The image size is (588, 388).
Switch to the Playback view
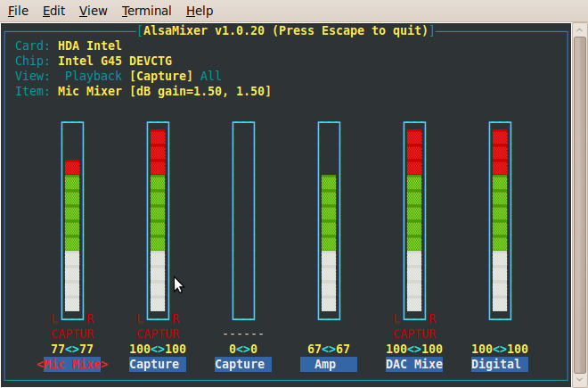point(93,76)
